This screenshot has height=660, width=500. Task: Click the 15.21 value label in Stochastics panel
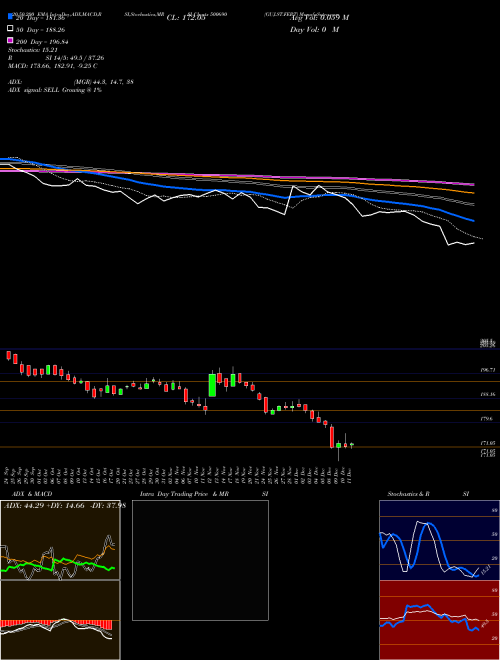click(x=486, y=570)
